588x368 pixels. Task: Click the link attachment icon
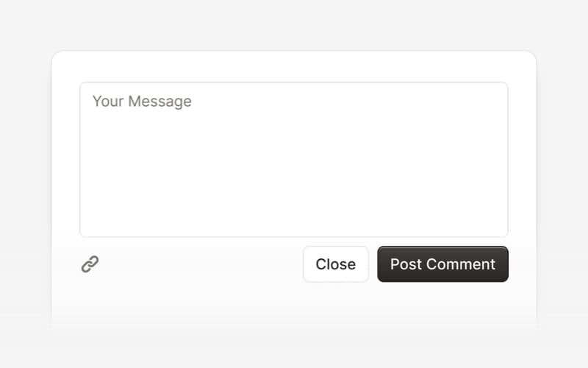tap(90, 264)
